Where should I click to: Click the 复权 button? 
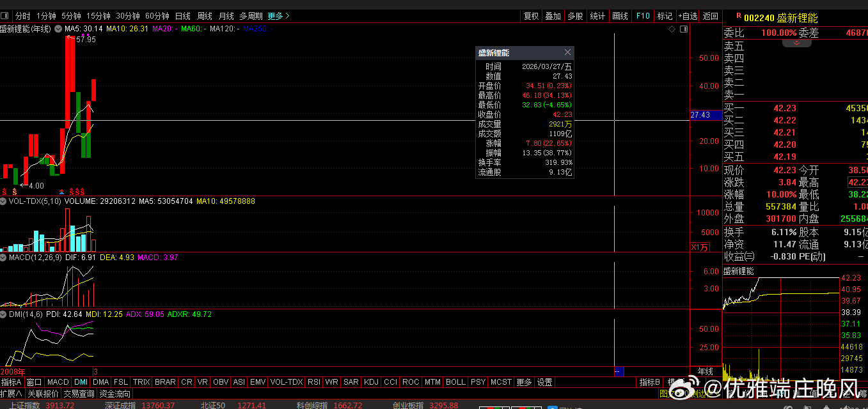532,16
